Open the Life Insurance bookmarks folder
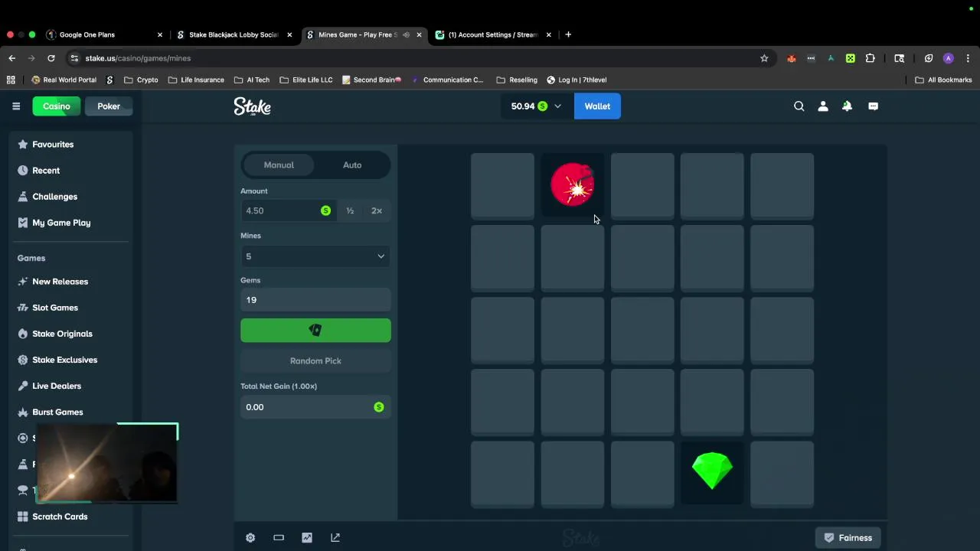Image resolution: width=980 pixels, height=551 pixels. [x=196, y=80]
